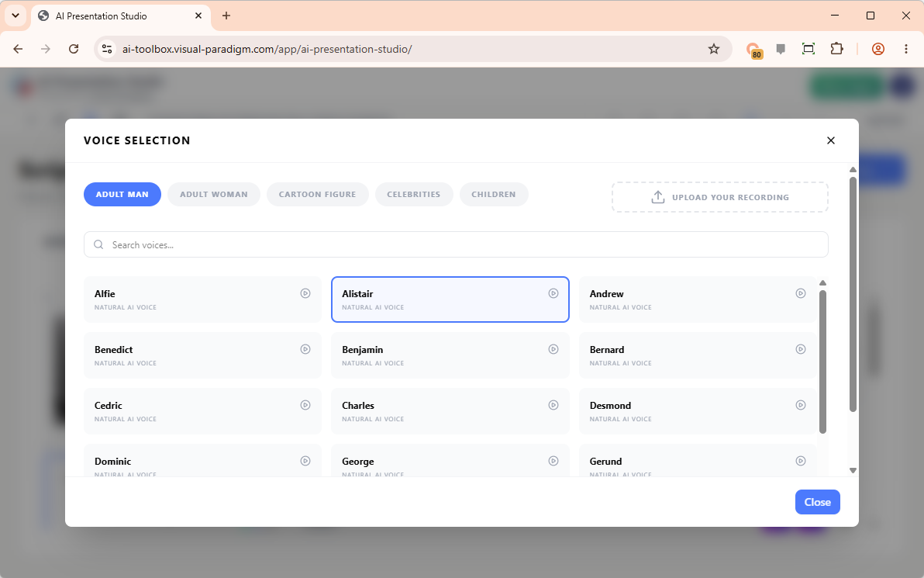Play the Charles voice preview
This screenshot has height=578, width=924.
coord(553,405)
